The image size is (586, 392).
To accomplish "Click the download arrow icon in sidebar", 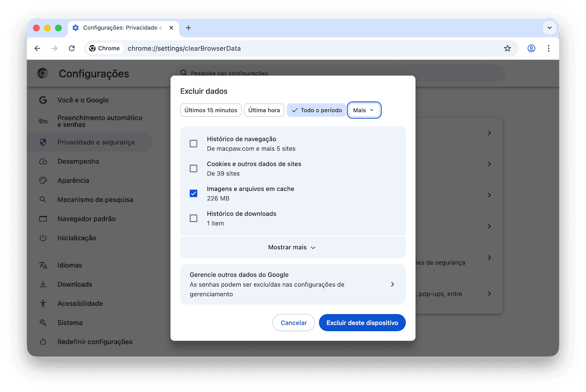I will point(43,284).
